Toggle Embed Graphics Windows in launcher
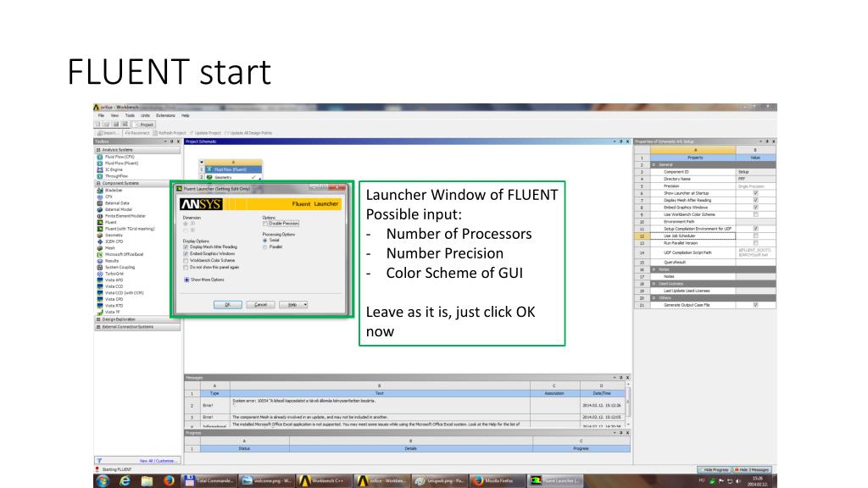 [x=186, y=254]
